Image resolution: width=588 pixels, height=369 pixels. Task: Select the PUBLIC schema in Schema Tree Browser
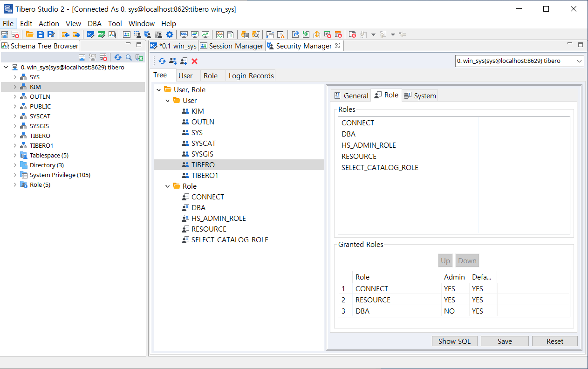40,106
